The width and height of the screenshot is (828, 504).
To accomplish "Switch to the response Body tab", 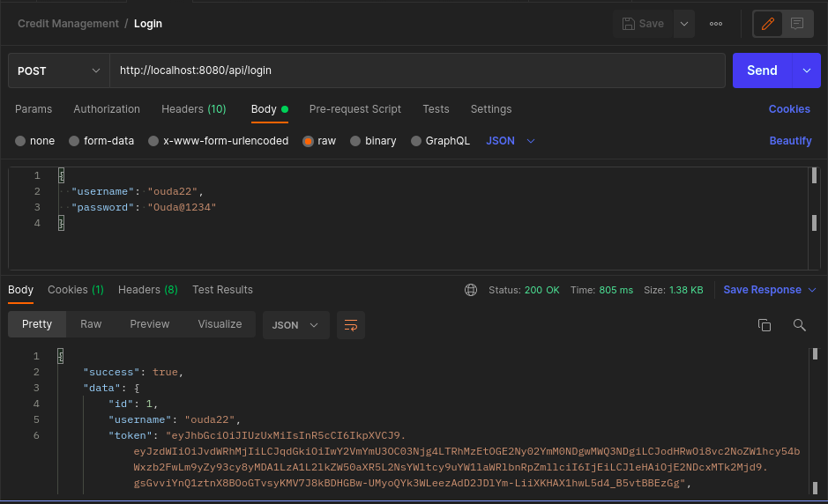I will [x=20, y=290].
